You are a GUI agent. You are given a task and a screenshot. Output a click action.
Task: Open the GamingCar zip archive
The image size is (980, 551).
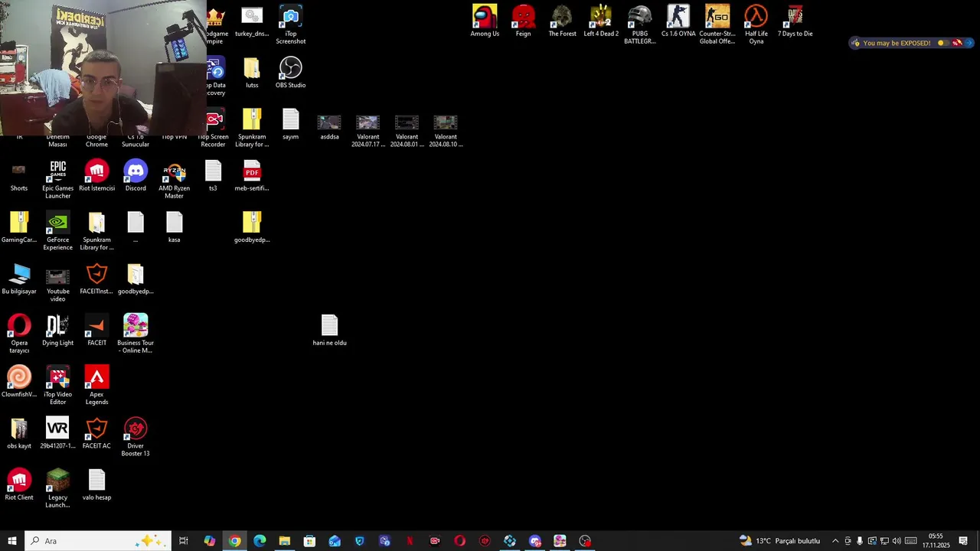[19, 227]
